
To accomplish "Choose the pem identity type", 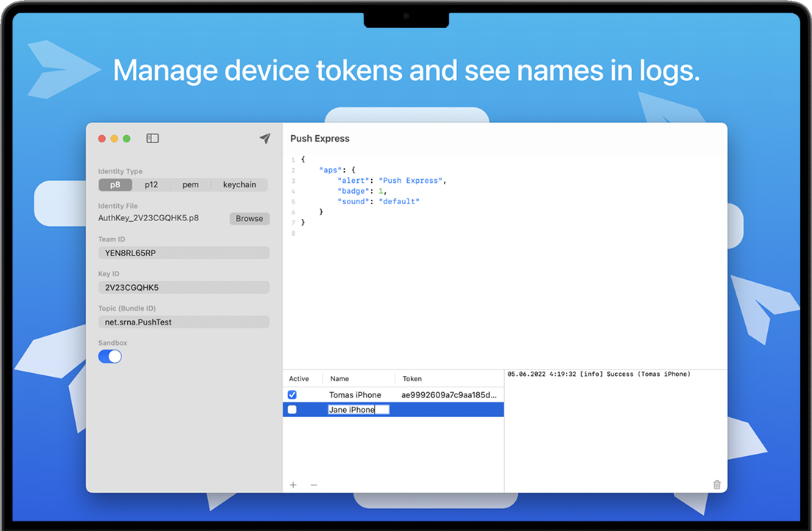I will click(190, 185).
